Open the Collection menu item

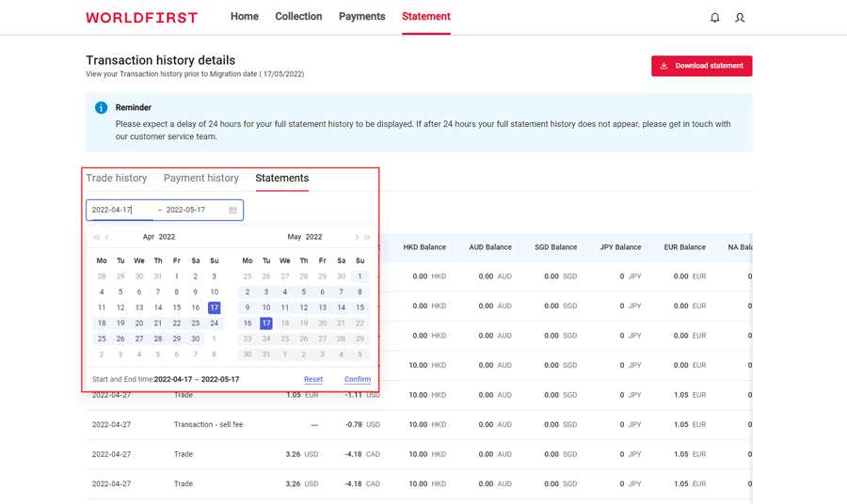pyautogui.click(x=298, y=17)
